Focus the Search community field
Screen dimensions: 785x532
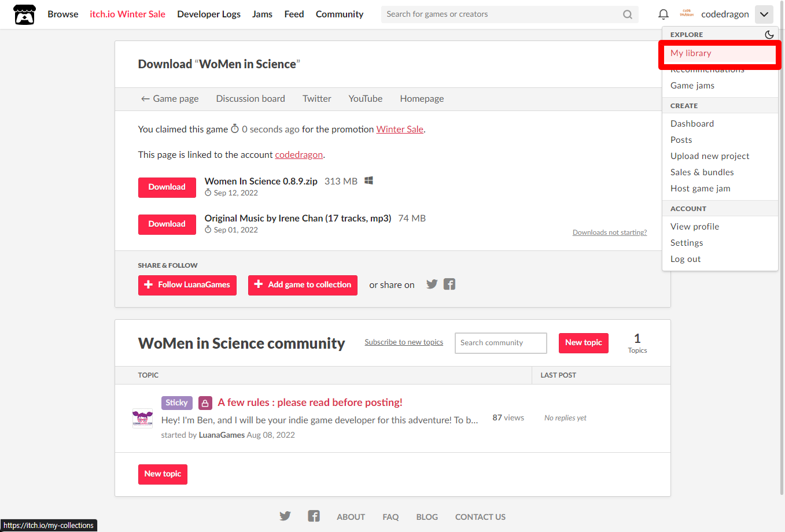(x=501, y=343)
